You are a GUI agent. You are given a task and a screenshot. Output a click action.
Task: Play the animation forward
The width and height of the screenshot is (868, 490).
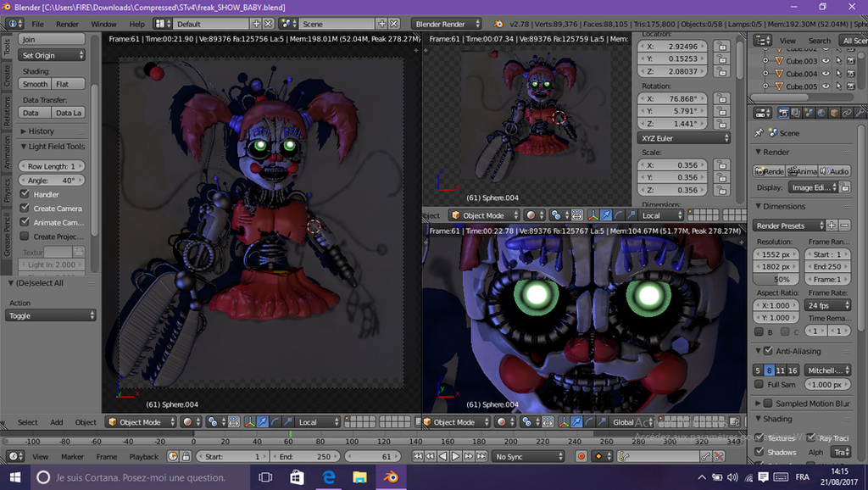455,457
